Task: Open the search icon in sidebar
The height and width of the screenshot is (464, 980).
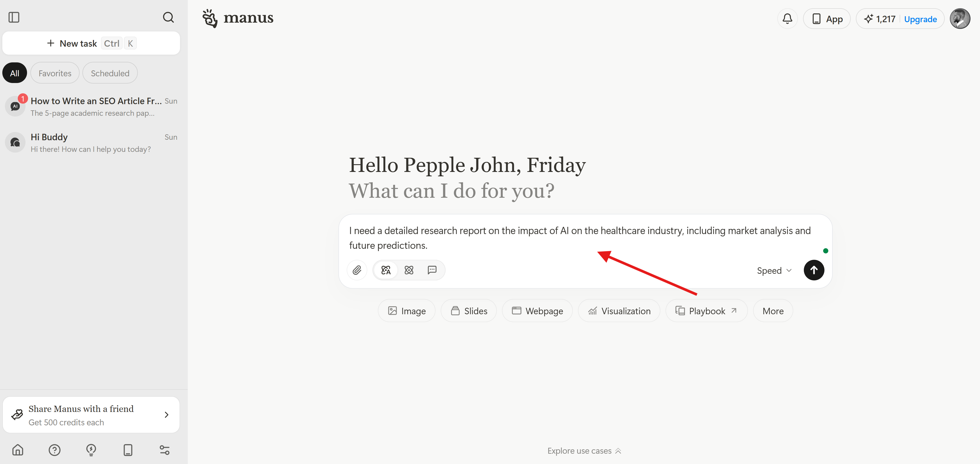Action: pyautogui.click(x=168, y=17)
